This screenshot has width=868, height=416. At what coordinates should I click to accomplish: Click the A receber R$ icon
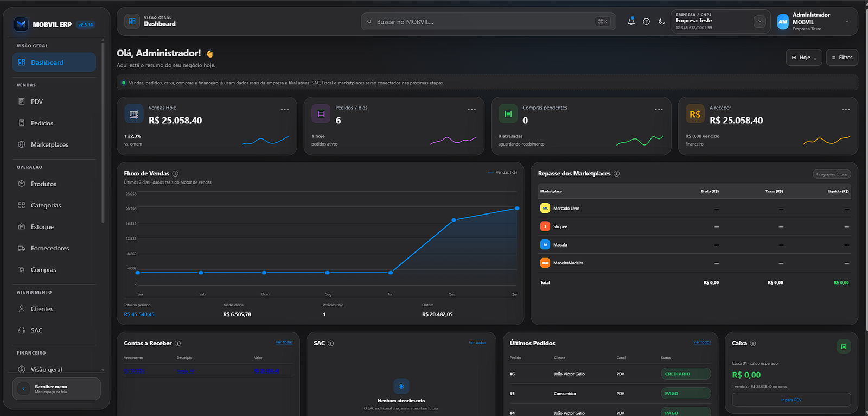(x=695, y=114)
